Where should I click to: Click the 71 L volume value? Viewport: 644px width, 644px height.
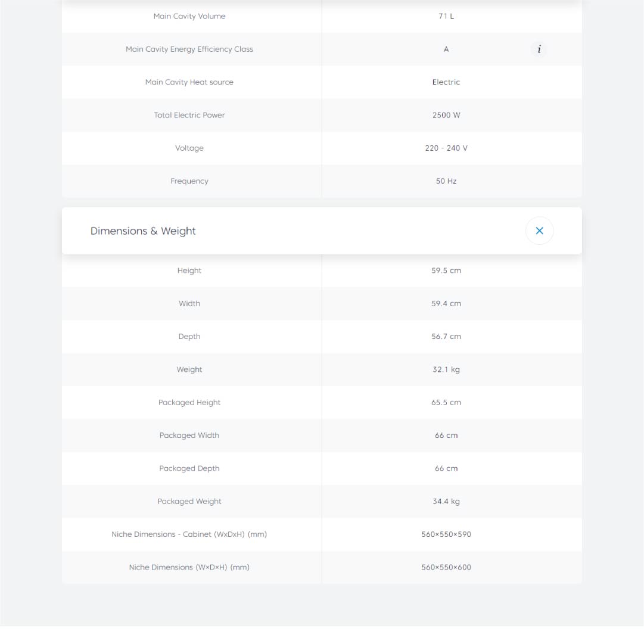[446, 16]
